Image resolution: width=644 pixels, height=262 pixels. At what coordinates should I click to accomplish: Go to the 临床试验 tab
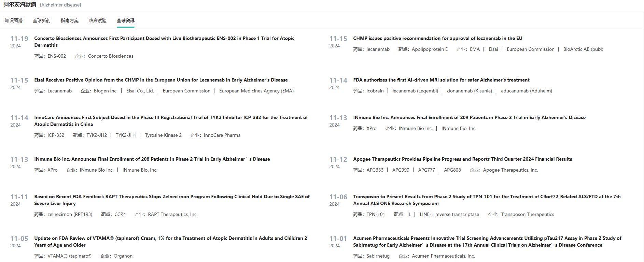click(x=98, y=21)
